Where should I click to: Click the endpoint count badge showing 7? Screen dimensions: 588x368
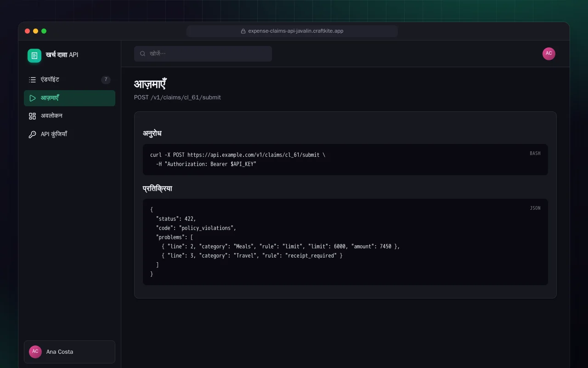(x=106, y=80)
